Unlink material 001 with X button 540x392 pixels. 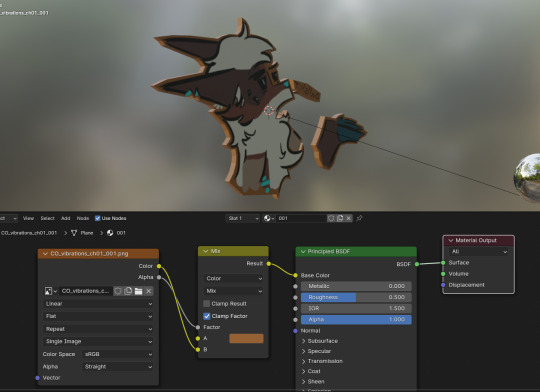(x=349, y=218)
